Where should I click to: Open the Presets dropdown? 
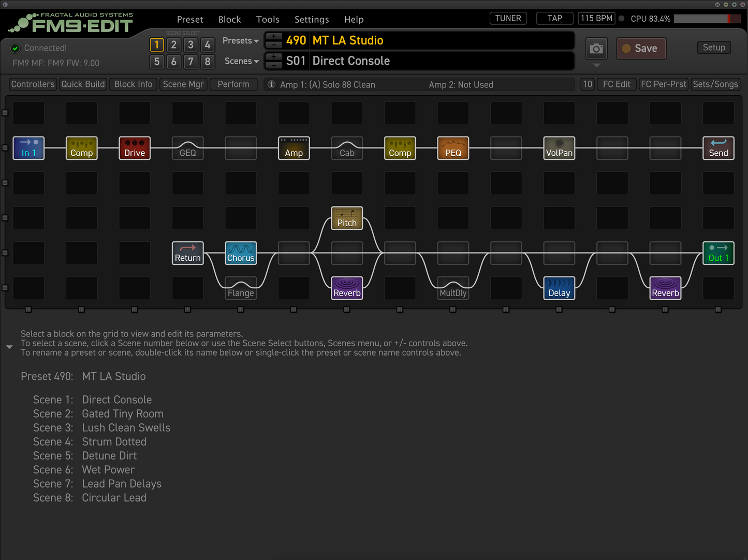point(241,41)
